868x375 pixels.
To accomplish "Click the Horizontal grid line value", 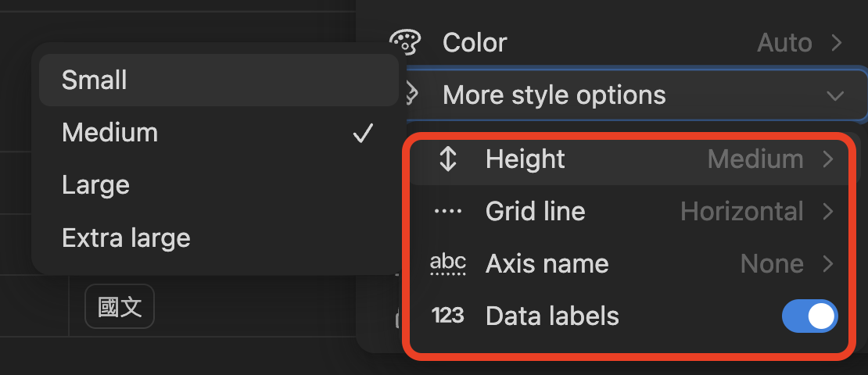I will point(741,212).
